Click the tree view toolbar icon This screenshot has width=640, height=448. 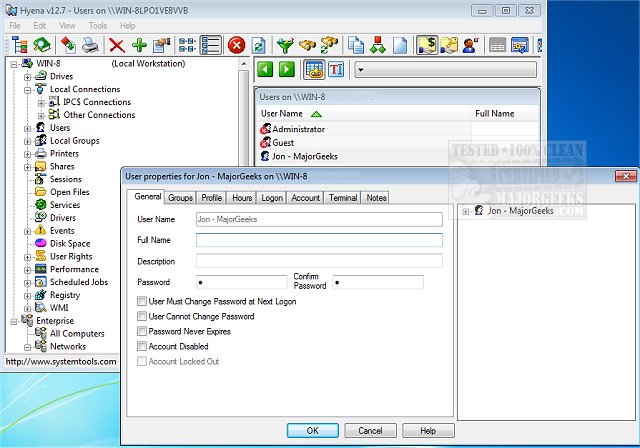point(20,45)
